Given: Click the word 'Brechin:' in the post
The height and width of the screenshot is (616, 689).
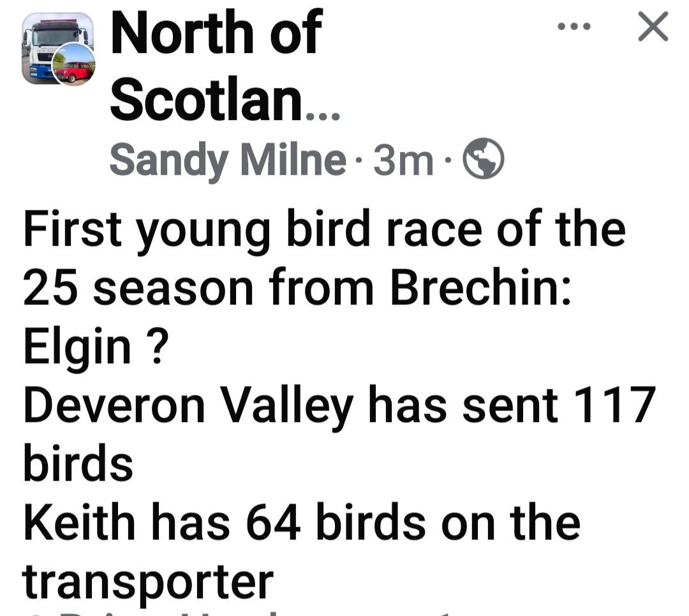Looking at the screenshot, I should tap(481, 287).
